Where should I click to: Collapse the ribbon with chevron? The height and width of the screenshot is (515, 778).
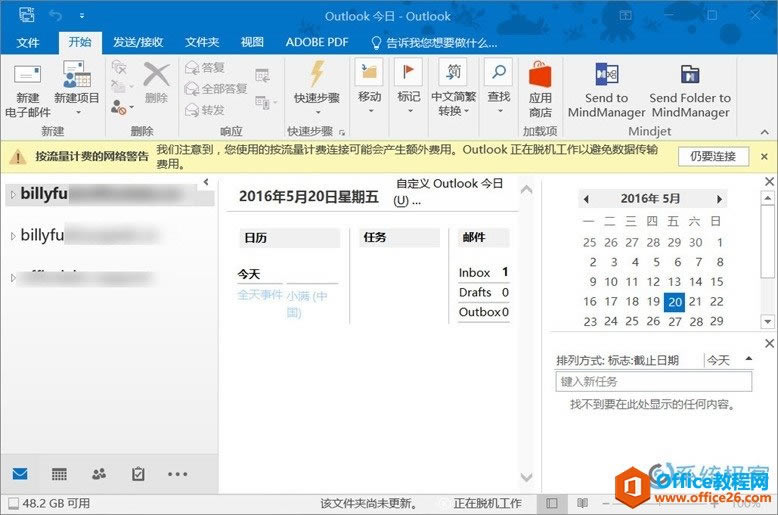tap(765, 132)
